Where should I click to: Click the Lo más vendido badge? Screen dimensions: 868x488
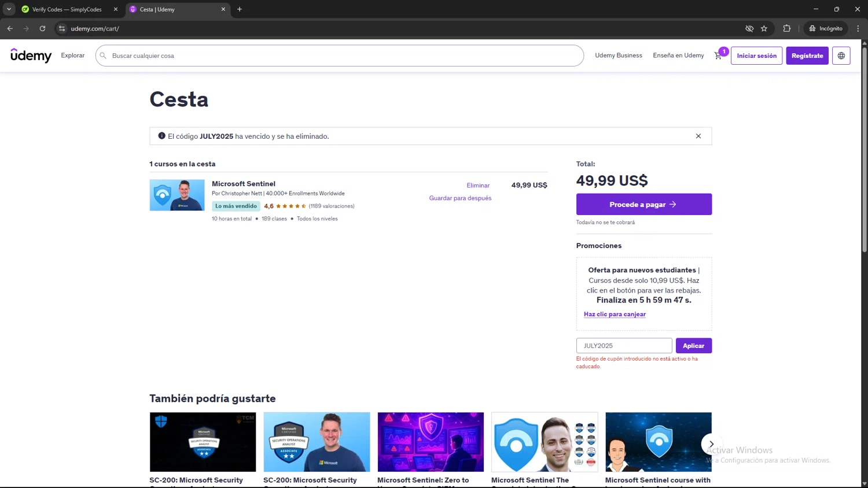(x=236, y=206)
